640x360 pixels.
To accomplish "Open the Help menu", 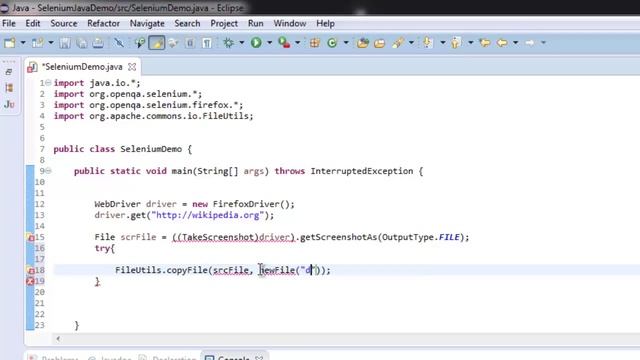I will pos(325,23).
